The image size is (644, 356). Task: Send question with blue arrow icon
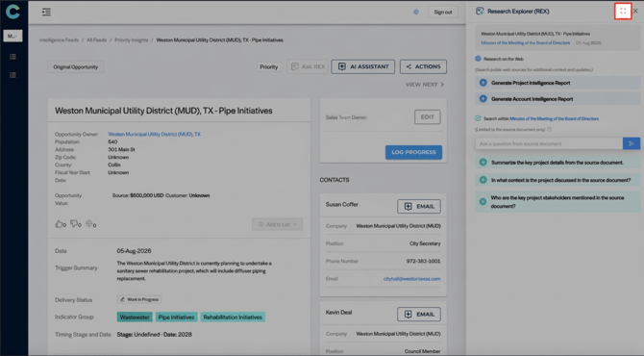pos(632,143)
